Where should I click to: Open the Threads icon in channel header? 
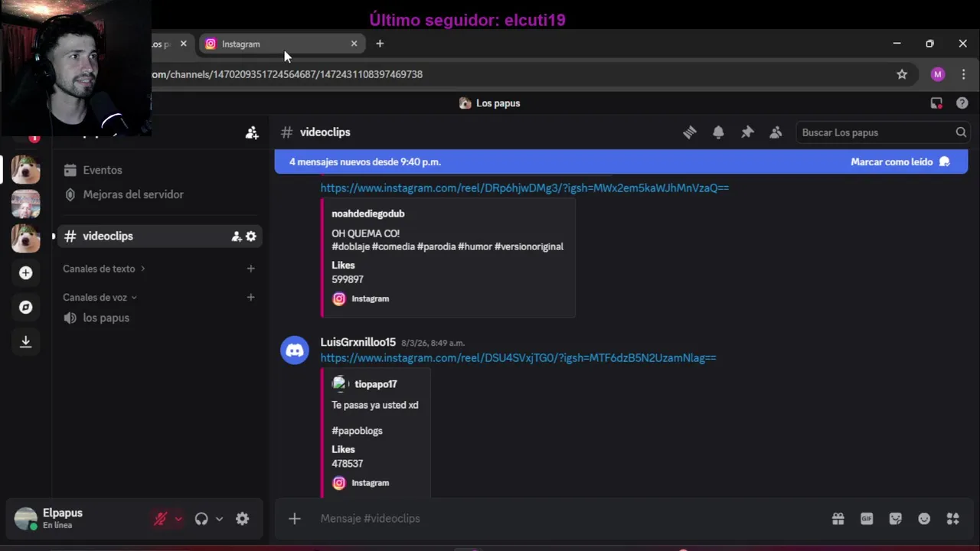point(690,132)
